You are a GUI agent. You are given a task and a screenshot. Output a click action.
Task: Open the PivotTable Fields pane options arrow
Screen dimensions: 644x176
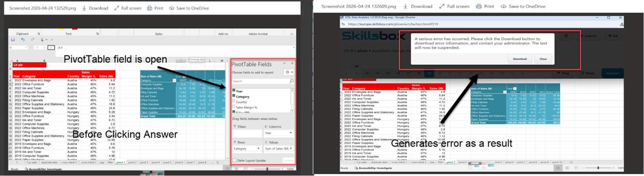pos(285,63)
